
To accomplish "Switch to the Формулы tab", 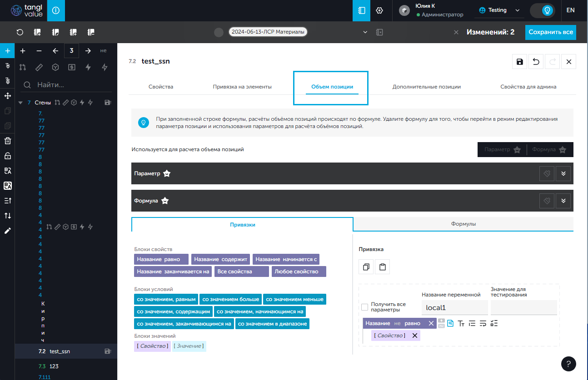I will click(463, 224).
